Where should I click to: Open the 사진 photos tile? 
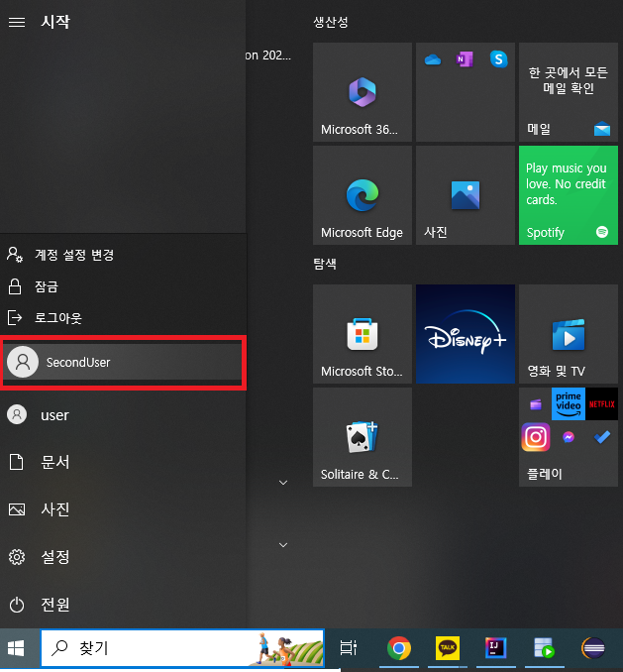[466, 195]
